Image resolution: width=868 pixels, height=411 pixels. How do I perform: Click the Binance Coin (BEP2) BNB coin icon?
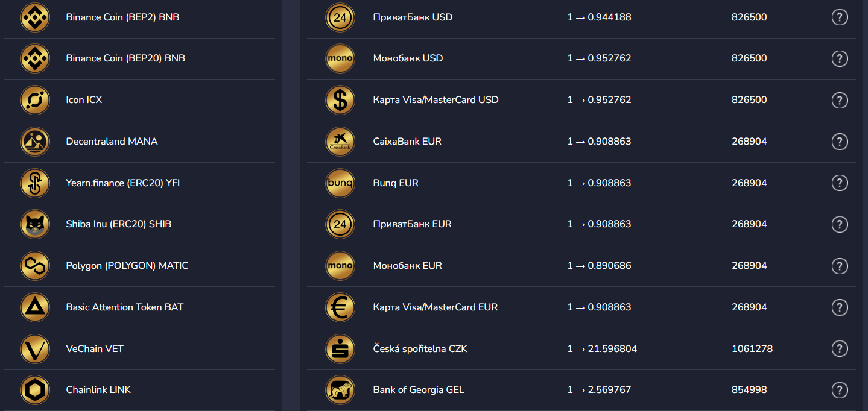(35, 17)
